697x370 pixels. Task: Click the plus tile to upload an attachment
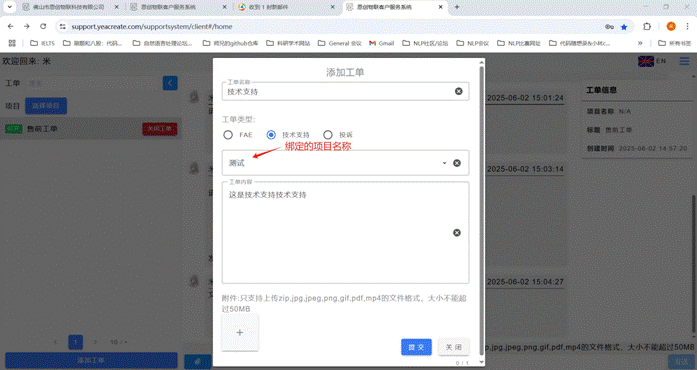pos(240,333)
